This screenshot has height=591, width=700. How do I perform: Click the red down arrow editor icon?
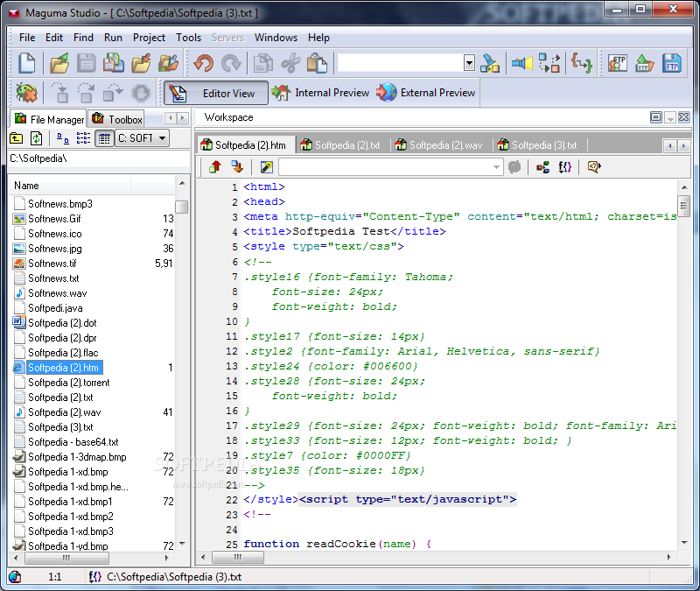237,166
